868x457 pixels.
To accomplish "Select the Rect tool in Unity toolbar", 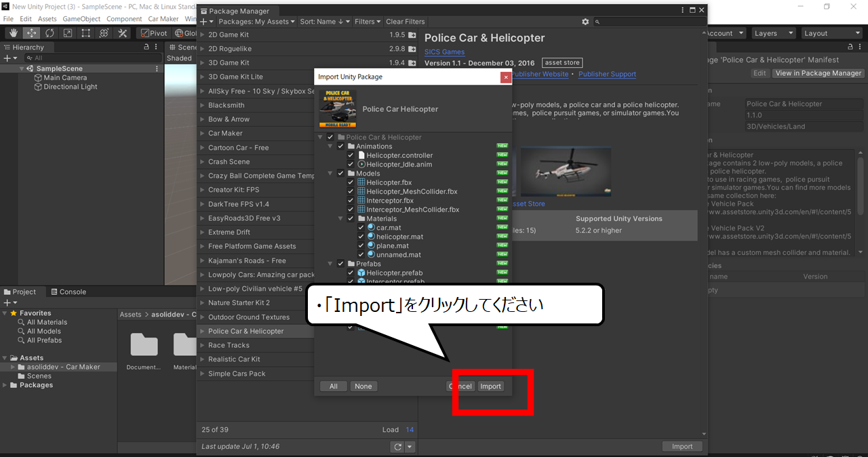I will [86, 33].
